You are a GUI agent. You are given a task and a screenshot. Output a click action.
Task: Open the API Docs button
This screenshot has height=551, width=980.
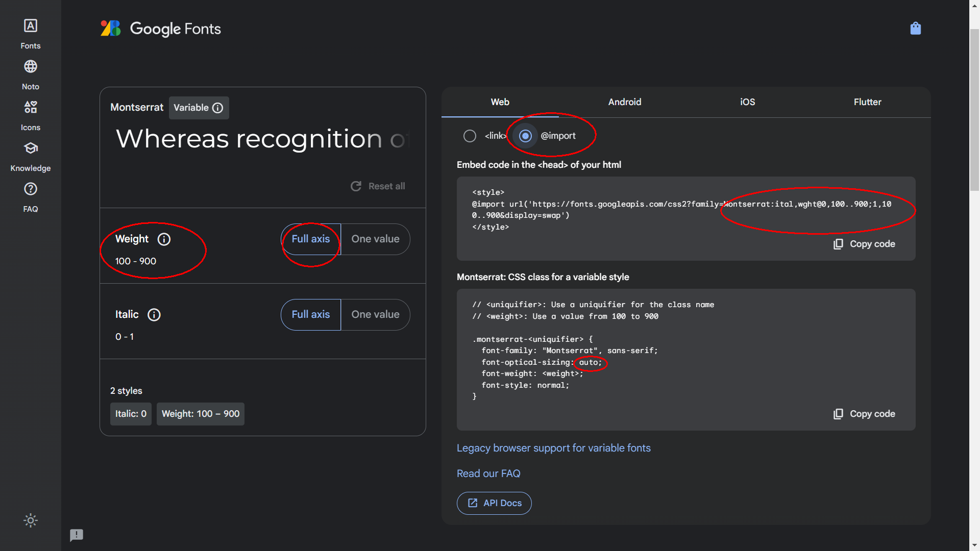pyautogui.click(x=494, y=503)
